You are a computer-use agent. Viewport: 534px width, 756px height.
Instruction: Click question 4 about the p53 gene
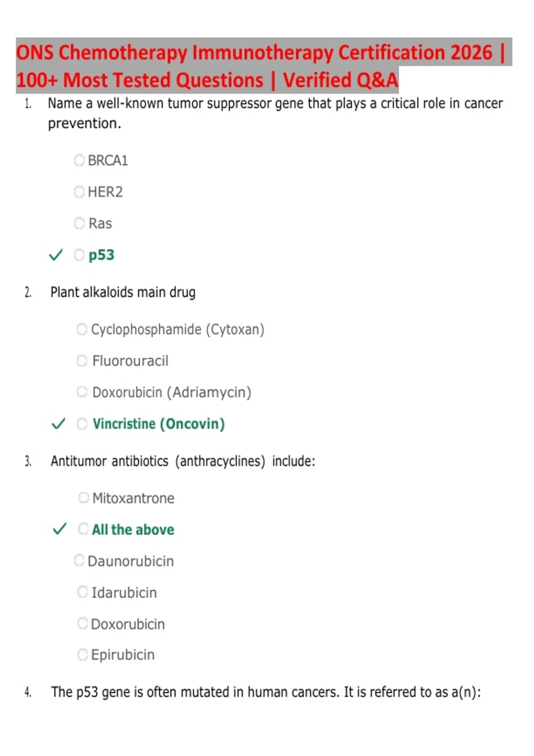pyautogui.click(x=266, y=692)
